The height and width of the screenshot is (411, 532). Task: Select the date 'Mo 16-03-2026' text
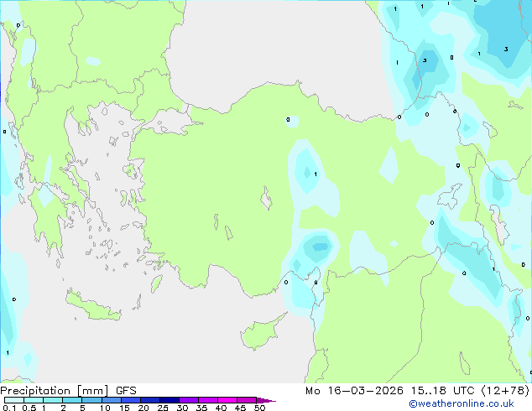355,391
